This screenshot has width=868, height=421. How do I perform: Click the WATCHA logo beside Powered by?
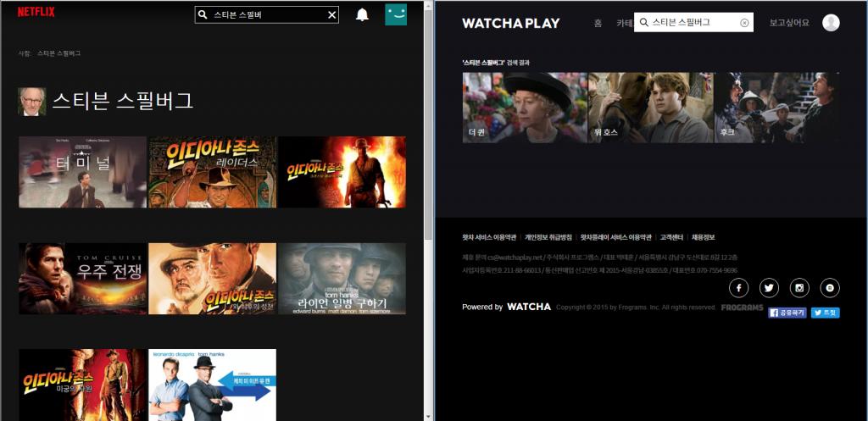coord(529,307)
